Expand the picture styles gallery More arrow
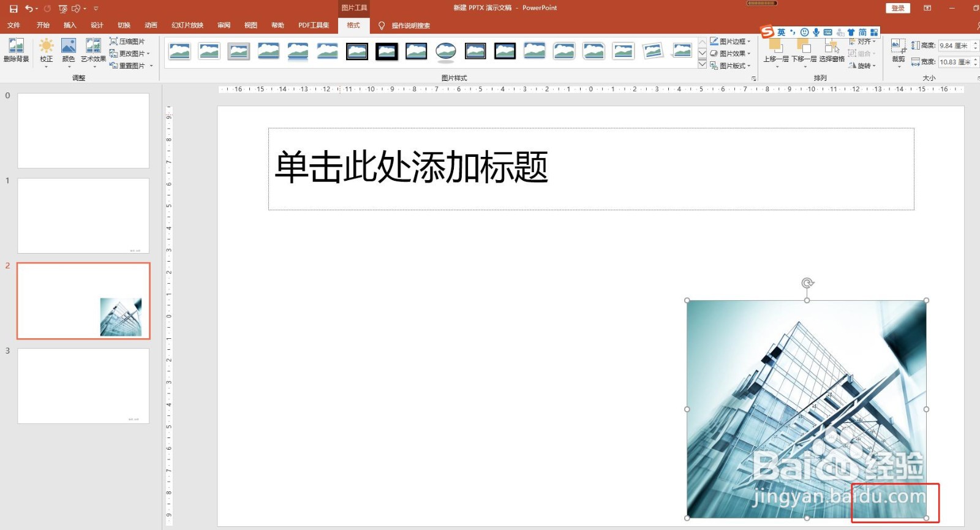The height and width of the screenshot is (530, 980). click(702, 64)
